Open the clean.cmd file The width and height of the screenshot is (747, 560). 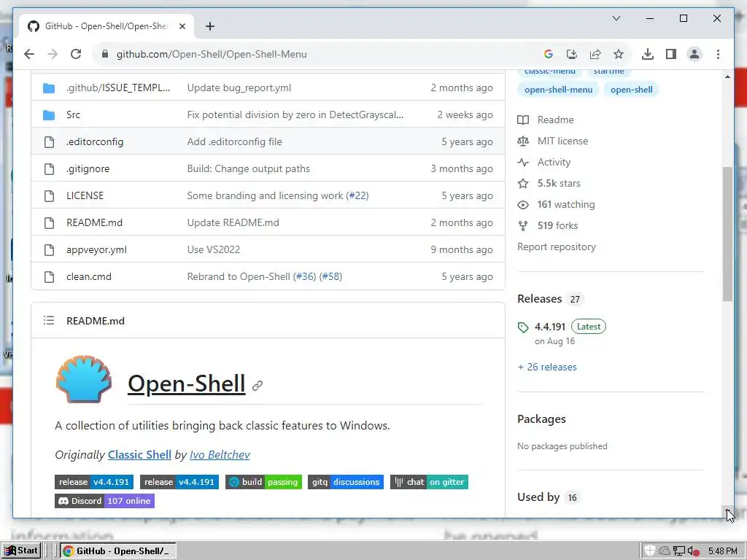[88, 276]
